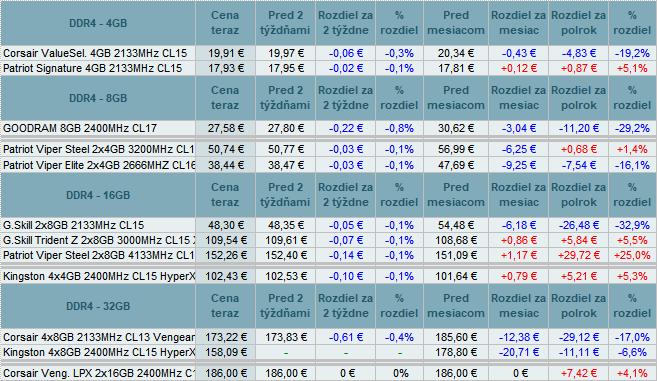Select Patriot Viper Steel 2x4GB 3200MHz row
The width and height of the screenshot is (657, 381).
(328, 149)
